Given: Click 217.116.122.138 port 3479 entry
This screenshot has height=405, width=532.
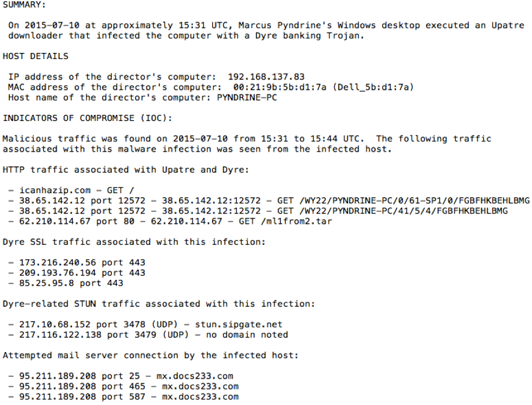Looking at the screenshot, I should [148, 335].
